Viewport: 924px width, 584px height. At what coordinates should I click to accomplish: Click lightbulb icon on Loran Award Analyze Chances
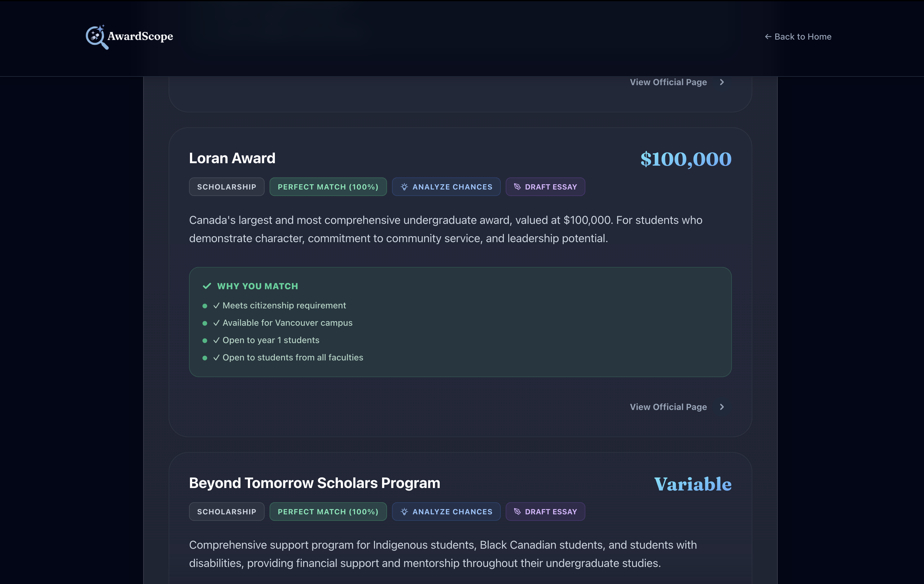click(x=404, y=187)
